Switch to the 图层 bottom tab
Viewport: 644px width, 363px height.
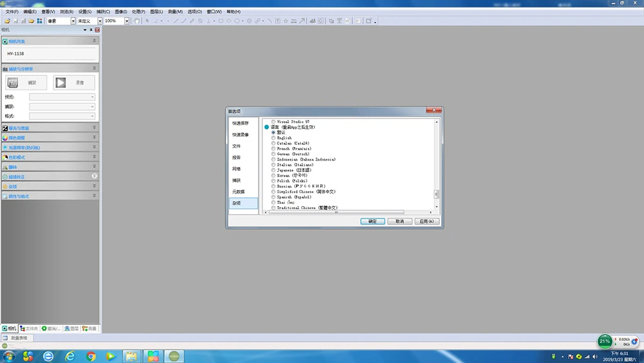point(71,329)
